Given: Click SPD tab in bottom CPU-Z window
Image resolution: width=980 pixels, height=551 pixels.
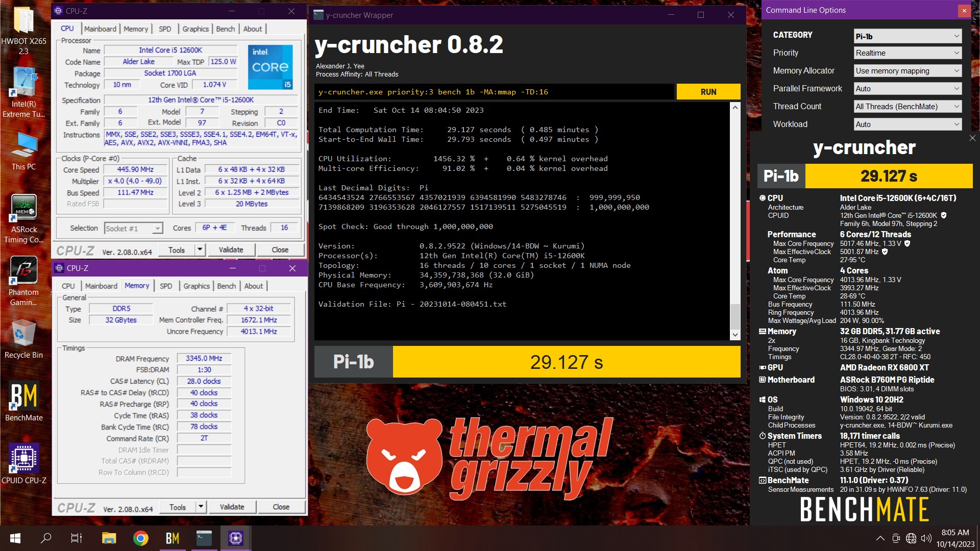Looking at the screenshot, I should pos(166,286).
